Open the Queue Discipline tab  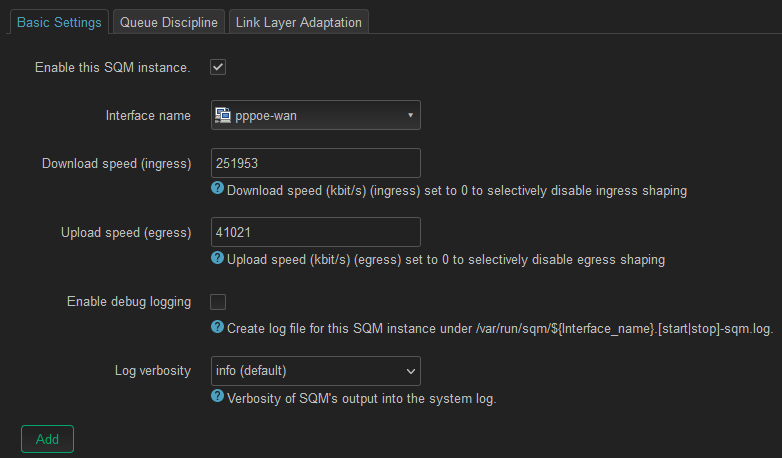pyautogui.click(x=169, y=22)
